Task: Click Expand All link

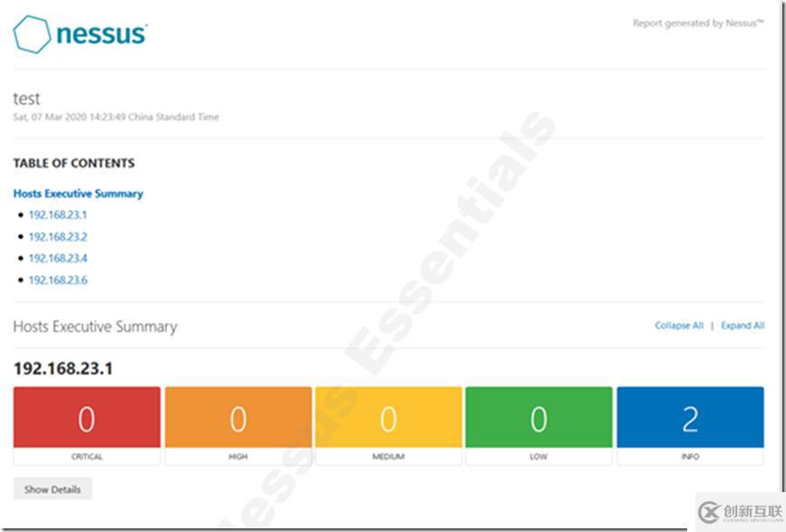Action: tap(742, 325)
